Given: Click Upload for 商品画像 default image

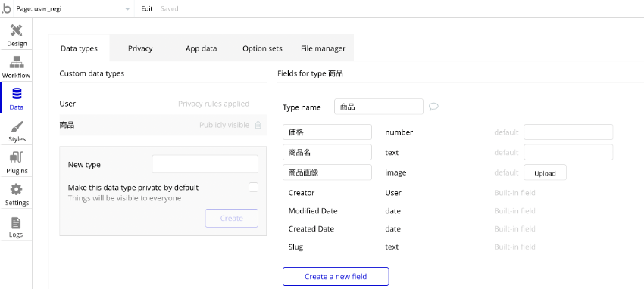Looking at the screenshot, I should click(545, 173).
